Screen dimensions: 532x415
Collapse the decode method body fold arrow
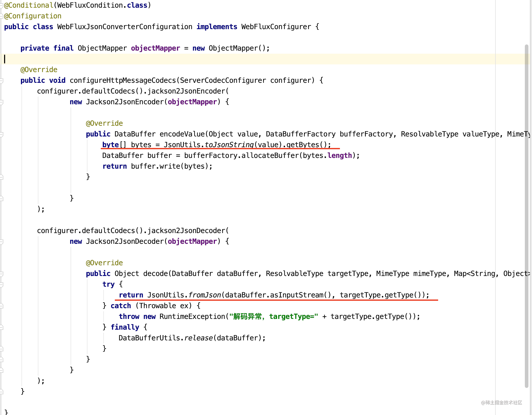click(2, 273)
